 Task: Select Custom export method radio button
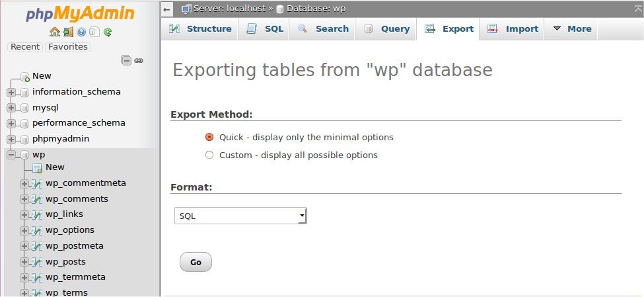(x=209, y=155)
